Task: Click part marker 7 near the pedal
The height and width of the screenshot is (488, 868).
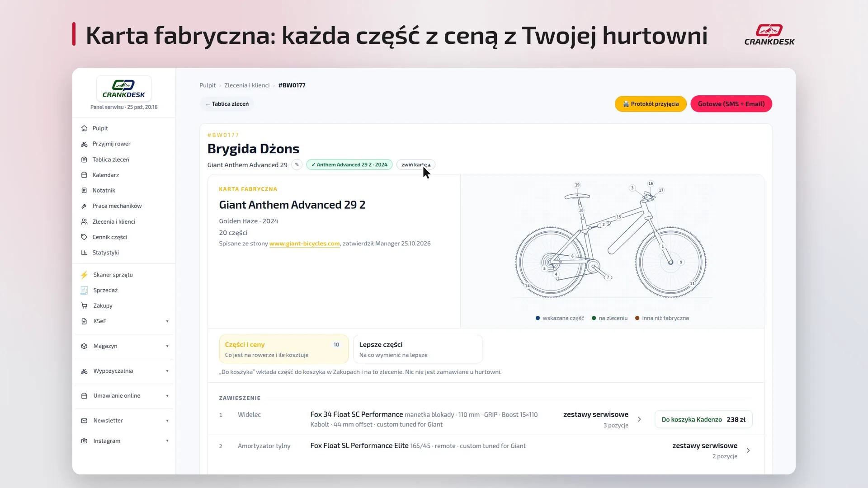Action: pyautogui.click(x=608, y=277)
